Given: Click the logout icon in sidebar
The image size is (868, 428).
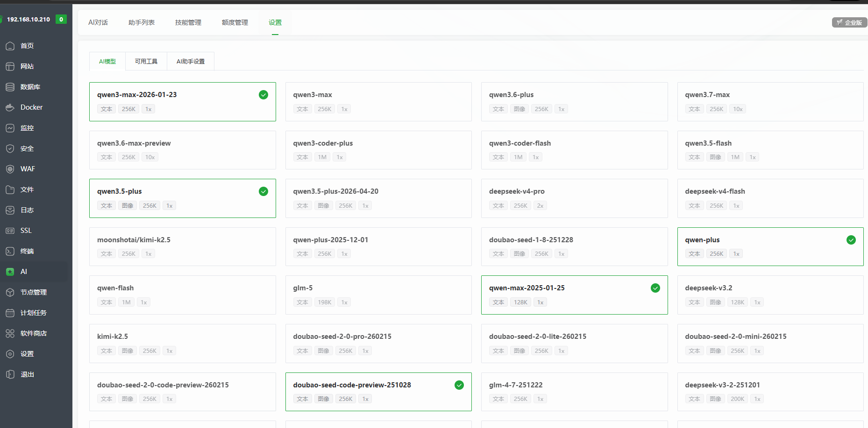Looking at the screenshot, I should pos(10,374).
